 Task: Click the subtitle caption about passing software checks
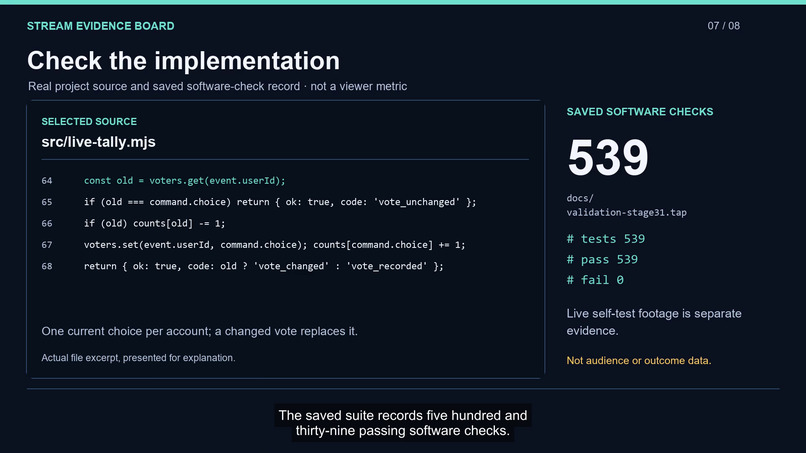click(x=402, y=423)
